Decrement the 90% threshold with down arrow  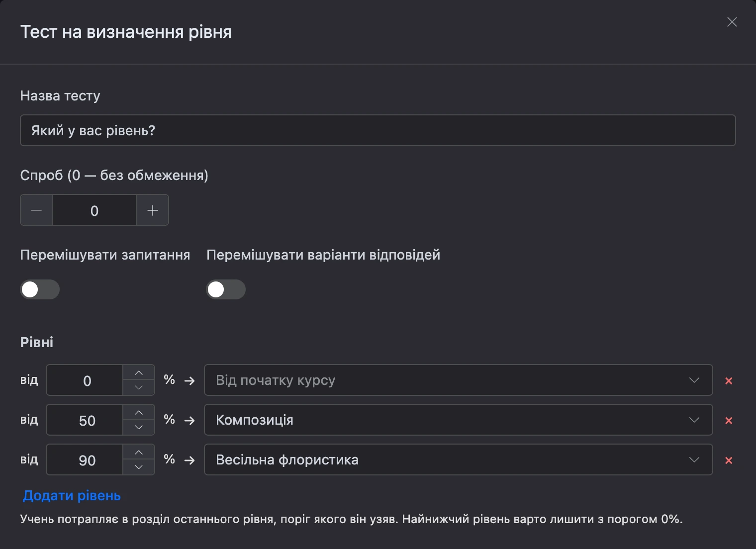[x=139, y=467]
